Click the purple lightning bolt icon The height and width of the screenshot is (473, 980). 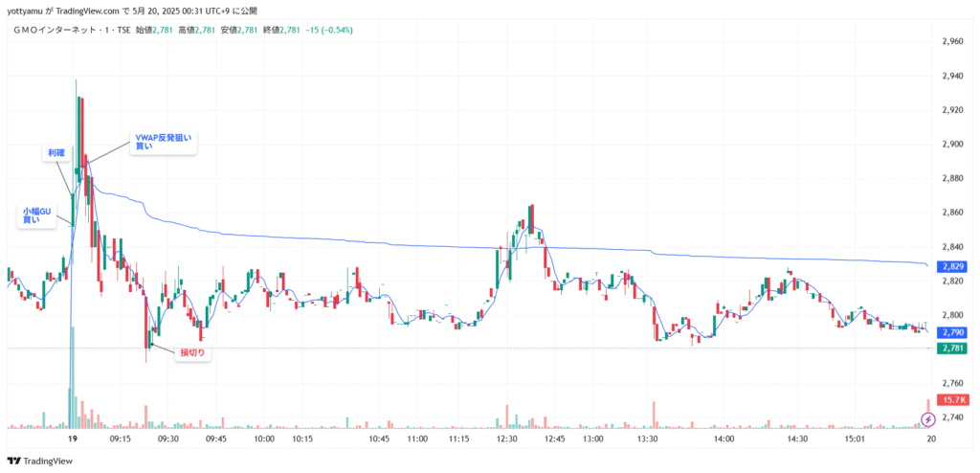click(x=928, y=417)
